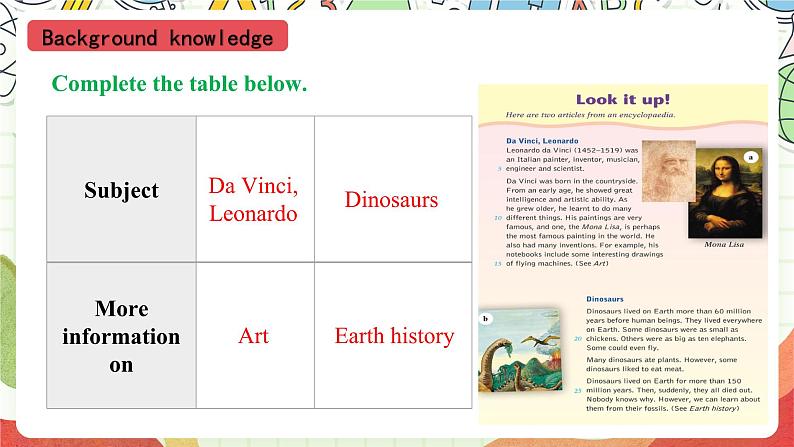Select the 'Earth history' answer cell

click(393, 336)
